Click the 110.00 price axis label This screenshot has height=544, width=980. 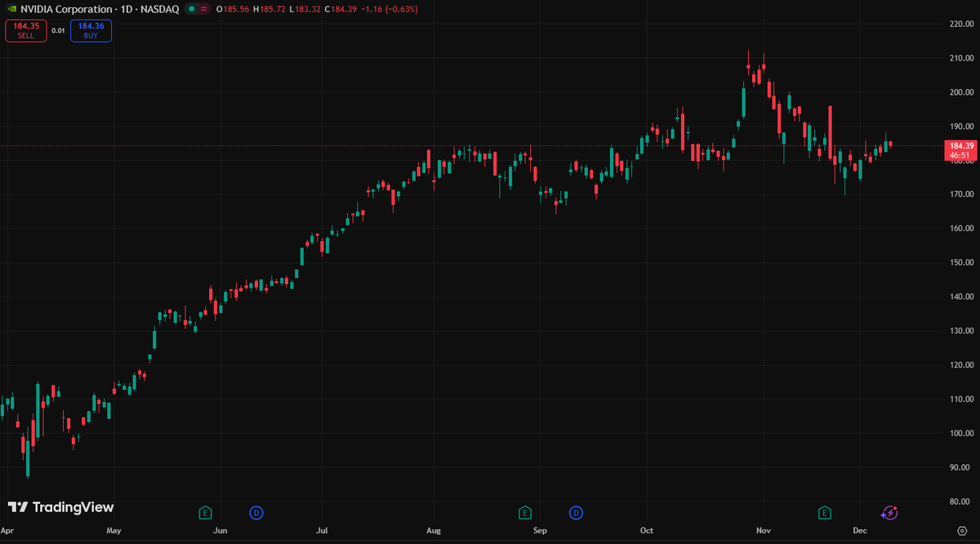pos(960,399)
